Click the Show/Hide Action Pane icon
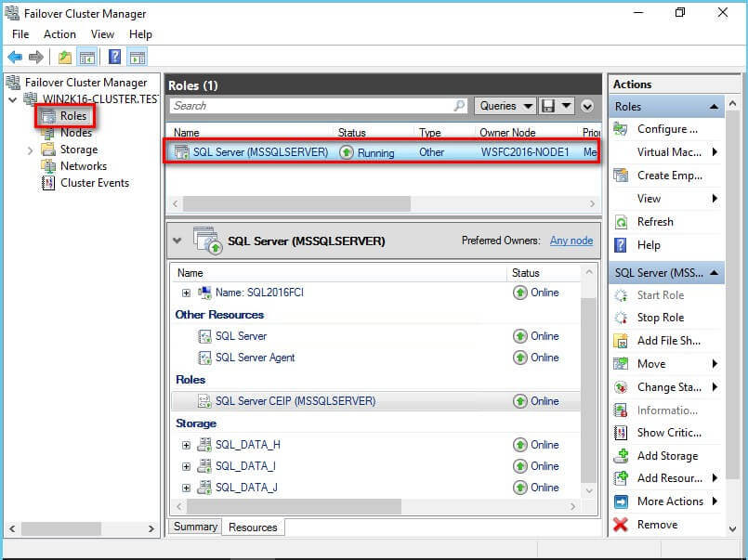748x560 pixels. pos(137,56)
